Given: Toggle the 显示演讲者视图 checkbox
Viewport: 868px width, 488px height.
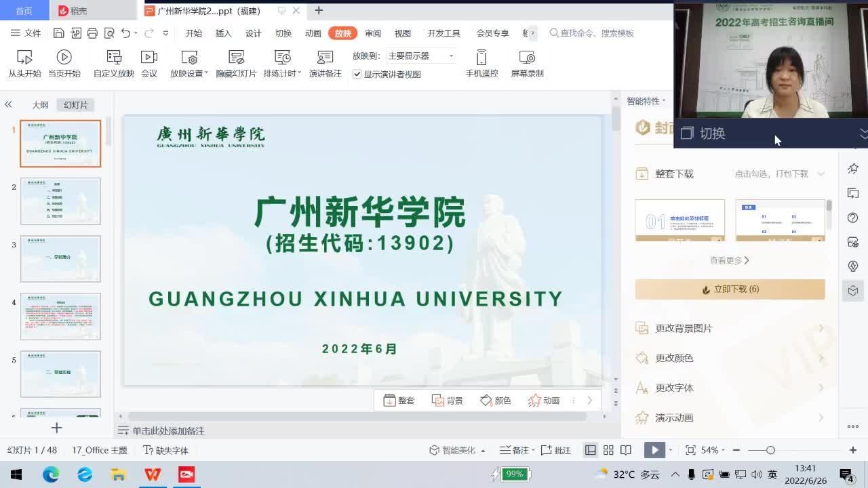Looking at the screenshot, I should [x=357, y=75].
